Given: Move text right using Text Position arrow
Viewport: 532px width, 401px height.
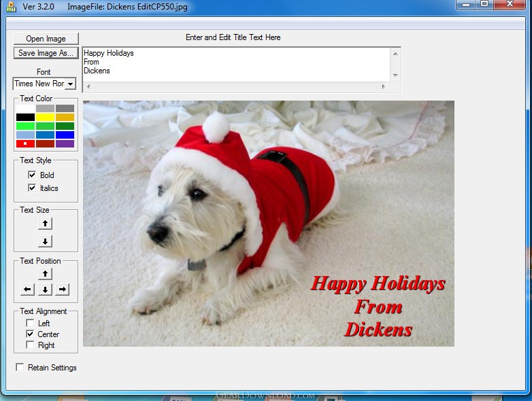Looking at the screenshot, I should click(x=62, y=290).
